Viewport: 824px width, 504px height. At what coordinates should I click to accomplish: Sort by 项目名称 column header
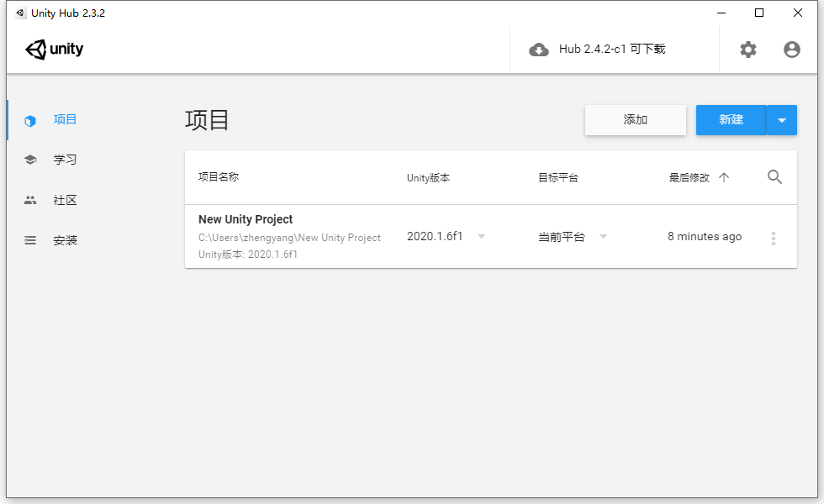point(219,177)
